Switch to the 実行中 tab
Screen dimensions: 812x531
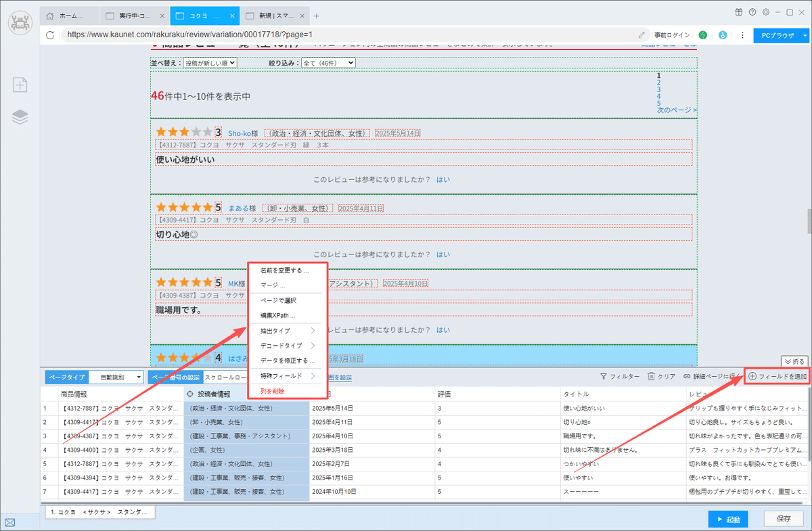tap(134, 16)
